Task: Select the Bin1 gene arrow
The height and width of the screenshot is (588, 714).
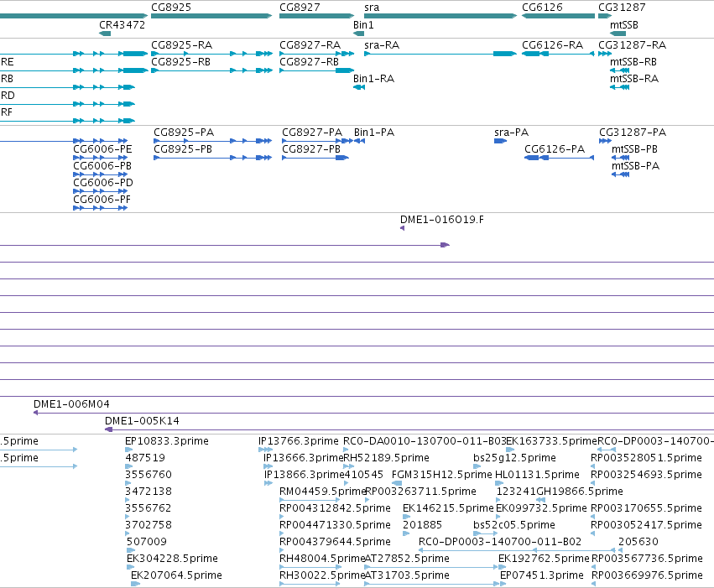Action: [359, 34]
